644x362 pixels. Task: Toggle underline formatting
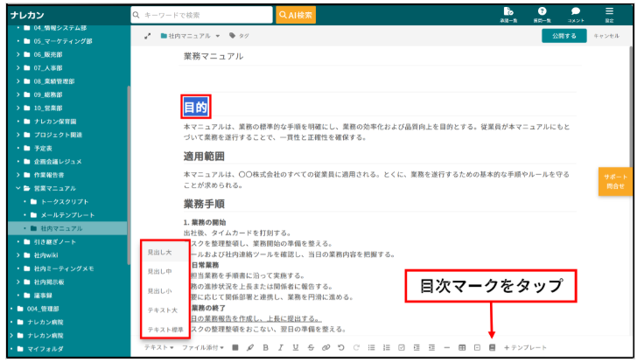(x=295, y=348)
